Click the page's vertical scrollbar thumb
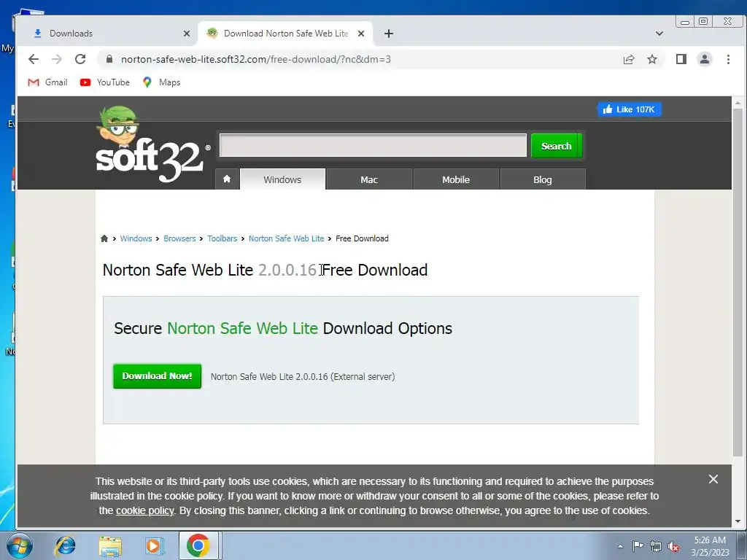The image size is (747, 560). coord(738,282)
